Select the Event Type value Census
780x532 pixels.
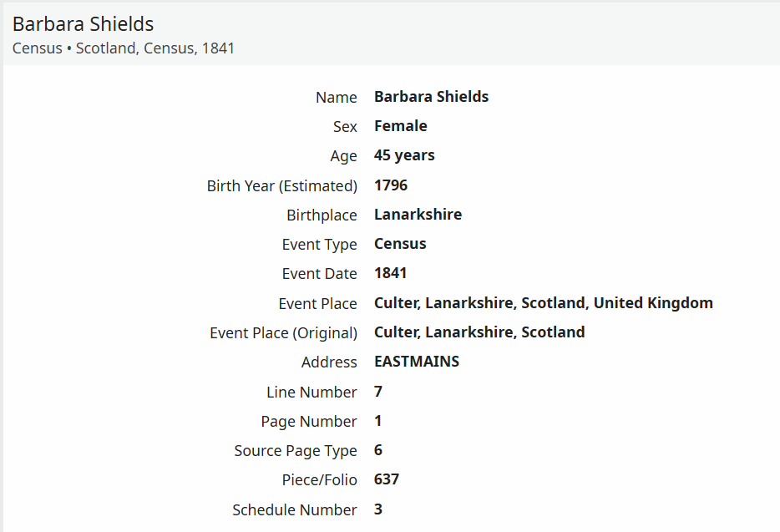click(x=400, y=244)
